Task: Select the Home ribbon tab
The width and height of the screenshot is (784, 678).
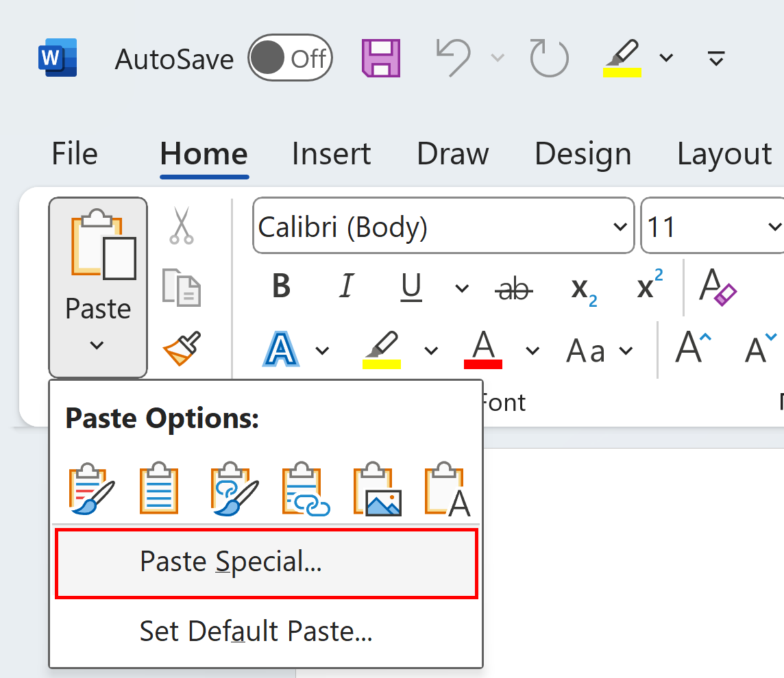Action: point(204,153)
